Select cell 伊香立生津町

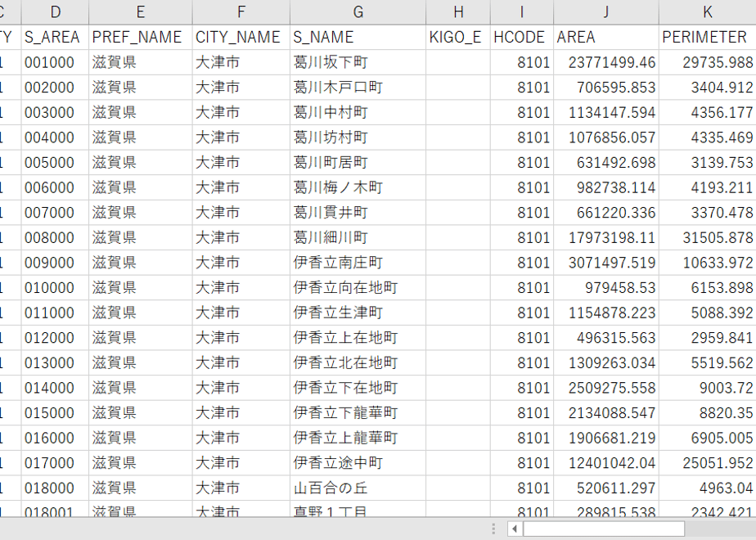point(358,313)
